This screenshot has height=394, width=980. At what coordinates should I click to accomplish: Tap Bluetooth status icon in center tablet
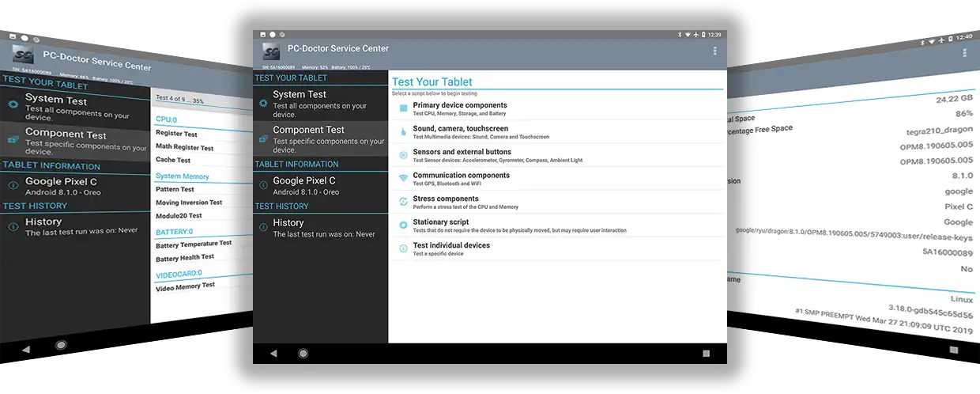(679, 35)
